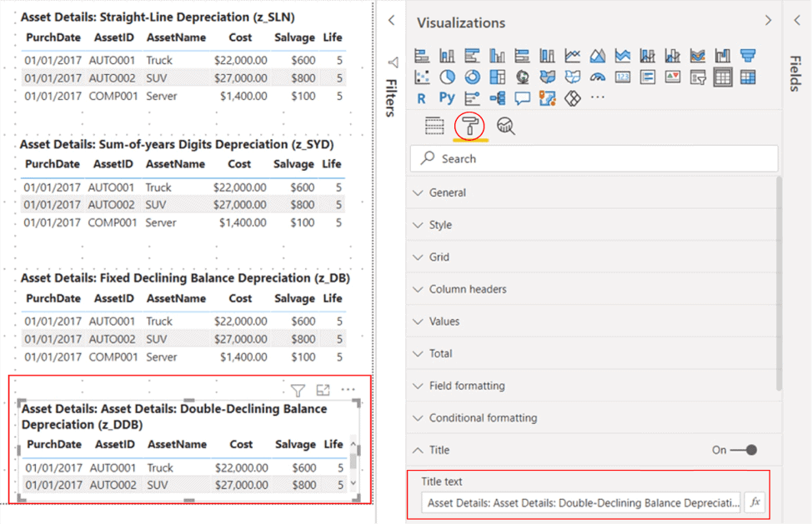
Task: Open more visuals ellipsis in Visualizations pane
Action: 597,97
